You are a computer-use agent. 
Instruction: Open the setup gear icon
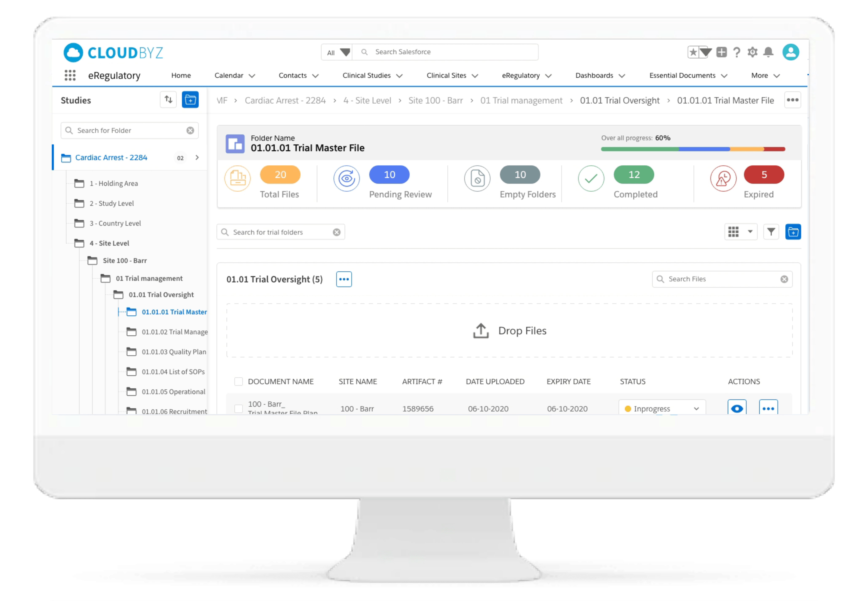click(x=752, y=52)
